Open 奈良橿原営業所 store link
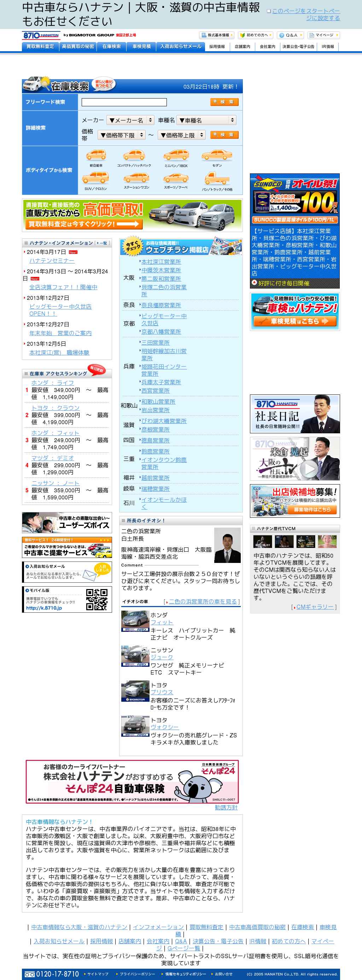This screenshot has width=362, height=980. [161, 305]
